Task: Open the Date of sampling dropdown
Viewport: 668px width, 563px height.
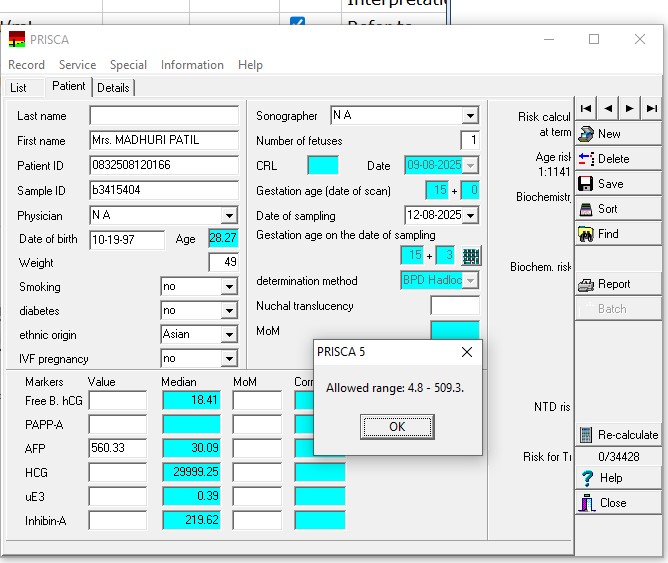Action: (x=470, y=215)
